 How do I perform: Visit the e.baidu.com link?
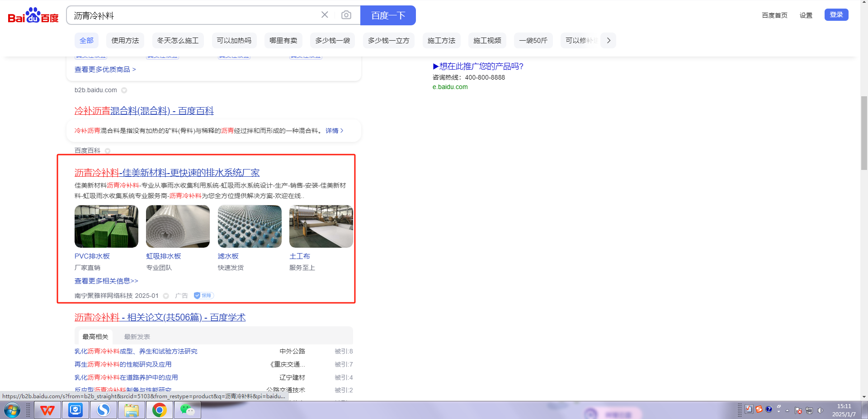(450, 87)
